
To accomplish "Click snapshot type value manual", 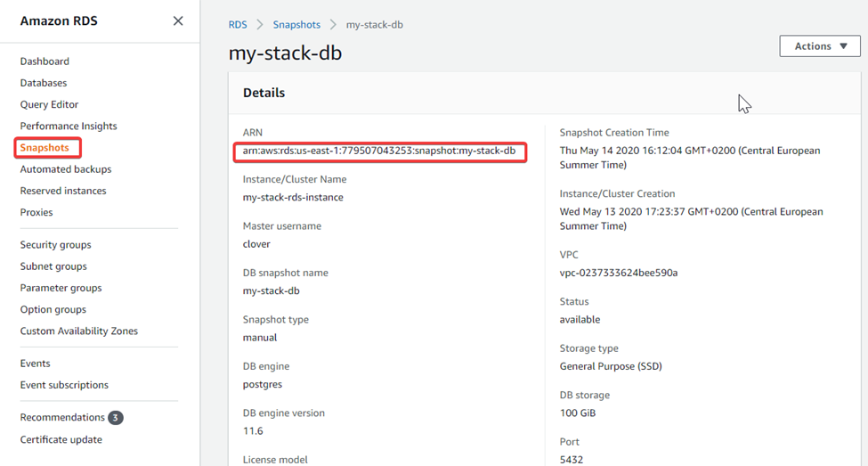I will pos(260,338).
